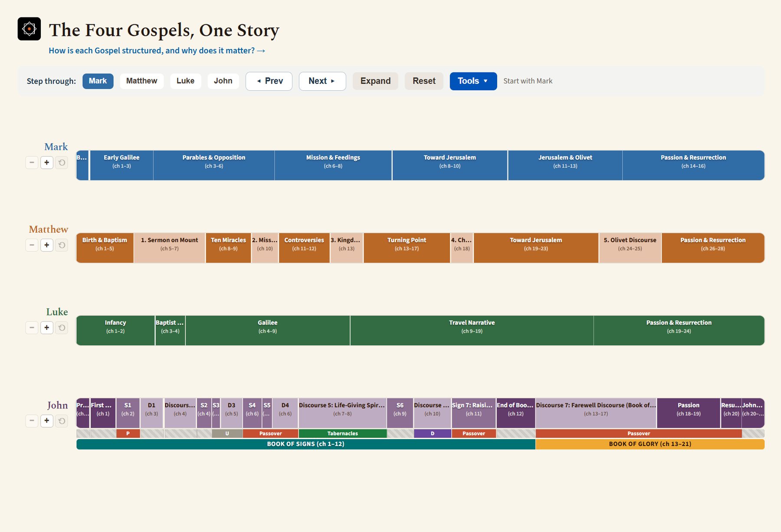
Task: Zoom out the Luke row with minus
Action: [x=32, y=328]
